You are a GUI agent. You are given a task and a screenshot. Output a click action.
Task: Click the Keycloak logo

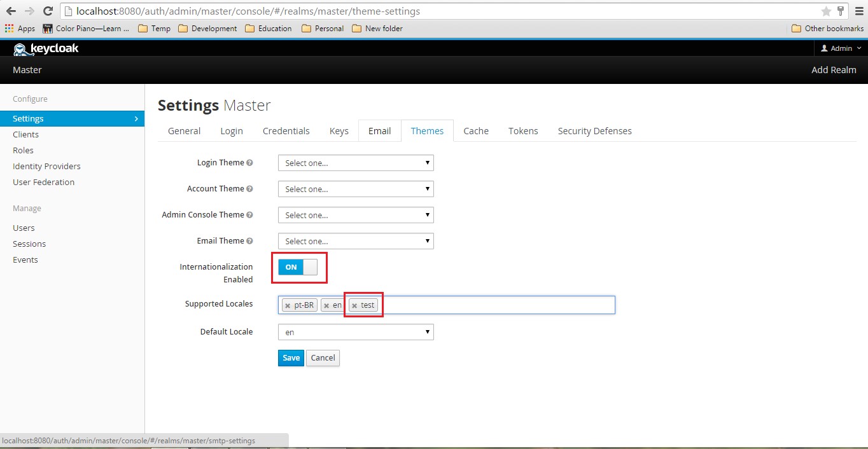pyautogui.click(x=46, y=49)
